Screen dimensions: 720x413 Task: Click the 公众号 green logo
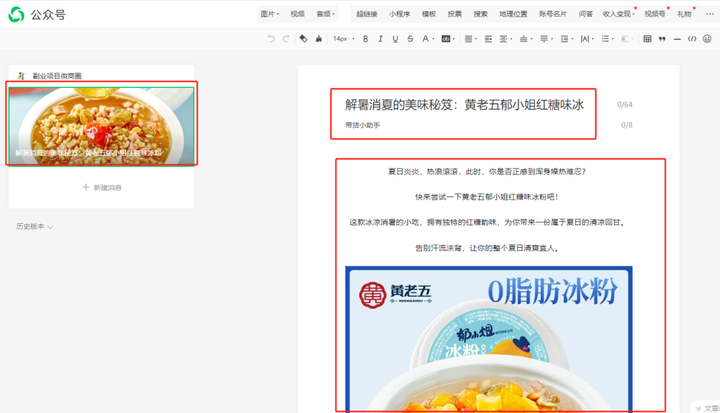[17, 14]
